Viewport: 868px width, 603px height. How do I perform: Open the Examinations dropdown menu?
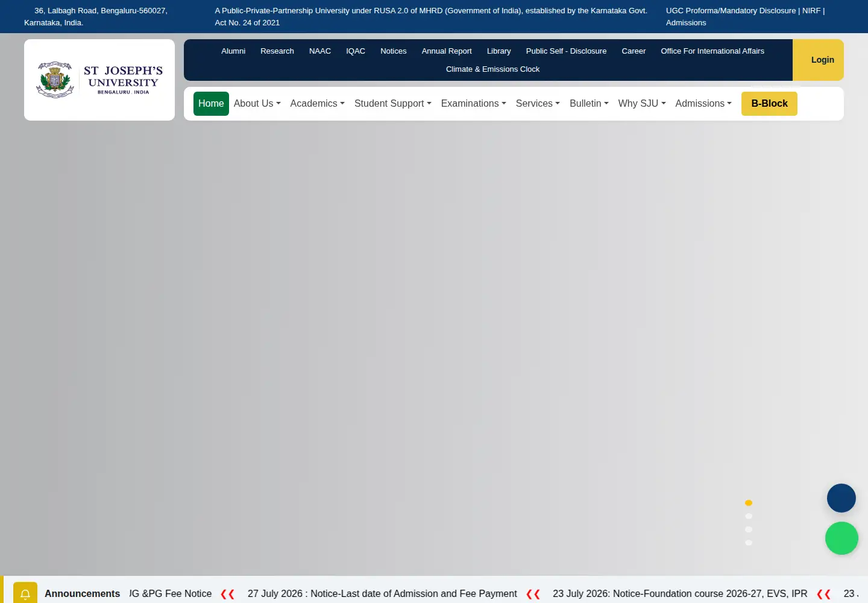click(x=474, y=104)
